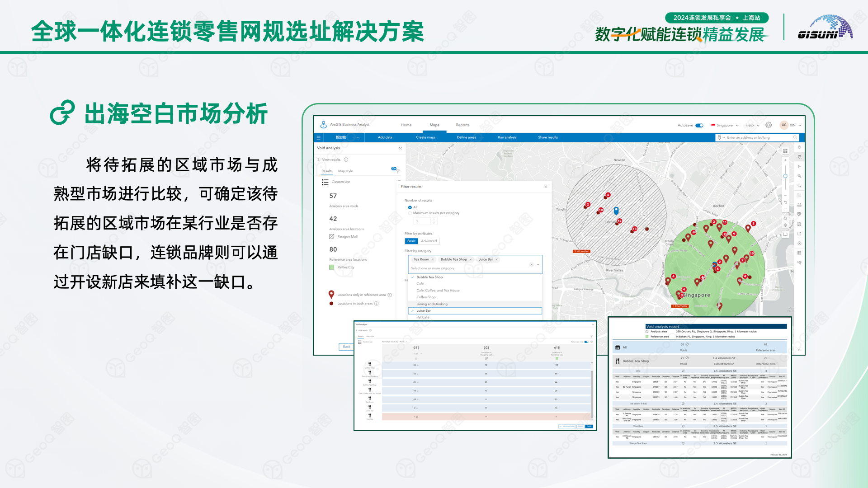Click the plus zoom button on map

[785, 160]
